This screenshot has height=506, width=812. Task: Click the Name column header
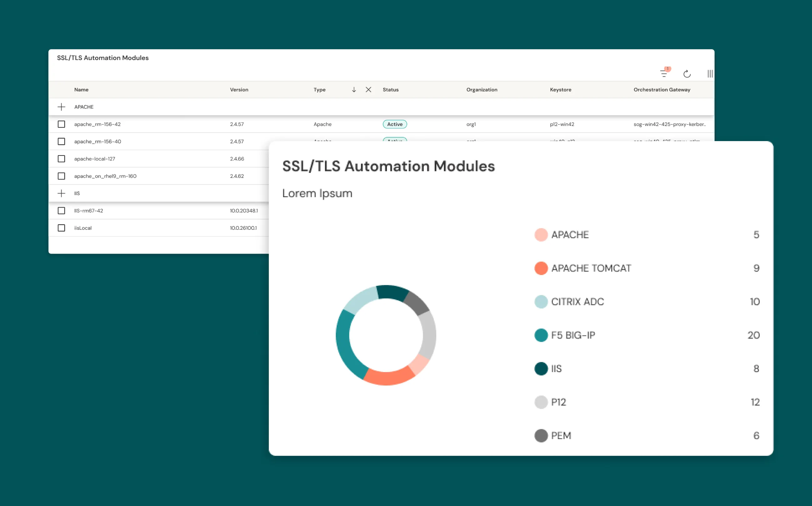coord(82,90)
